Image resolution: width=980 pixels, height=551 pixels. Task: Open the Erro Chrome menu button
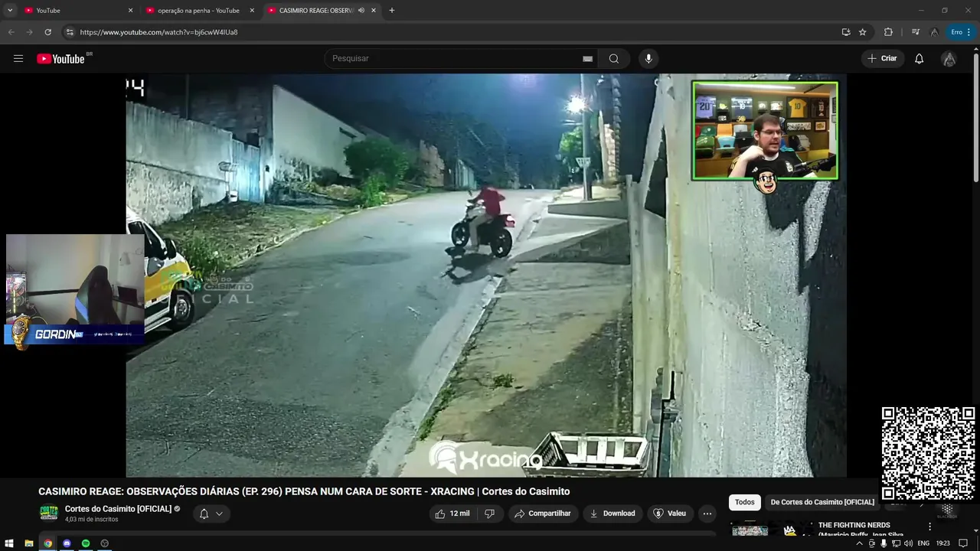point(961,32)
